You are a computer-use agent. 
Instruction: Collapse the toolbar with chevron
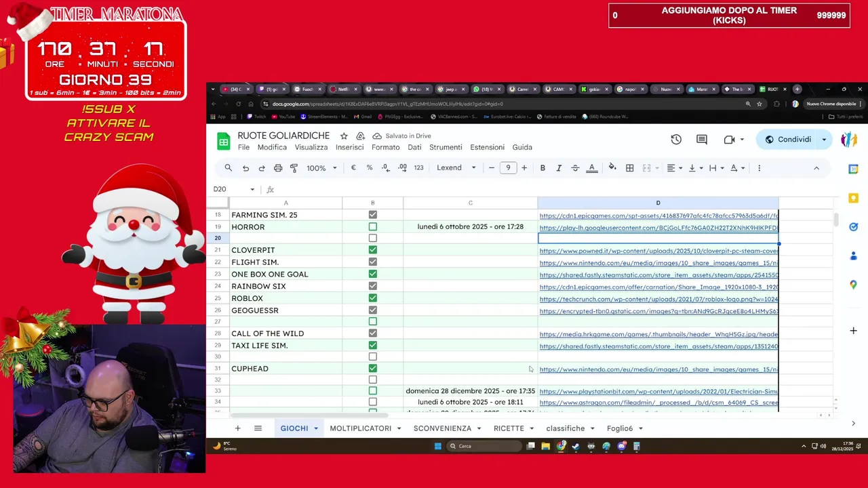tap(816, 168)
